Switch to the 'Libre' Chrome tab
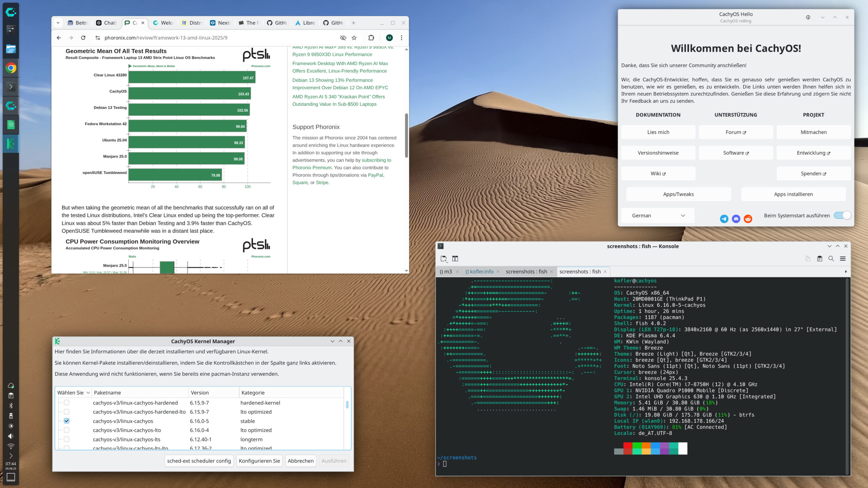 click(x=305, y=23)
